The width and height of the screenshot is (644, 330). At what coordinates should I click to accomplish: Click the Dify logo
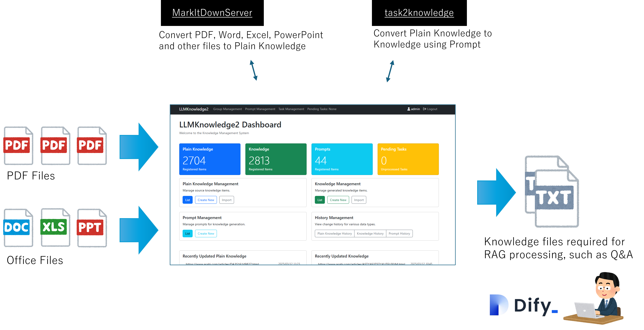[x=524, y=305]
